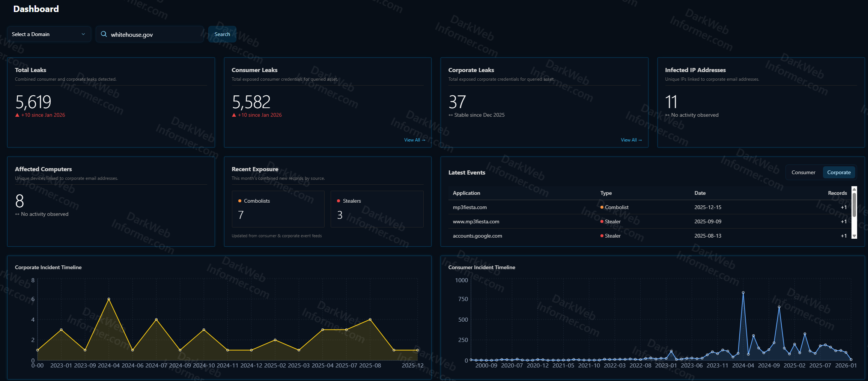
Task: Click the chevron arrow in the domain selector
Action: point(83,34)
